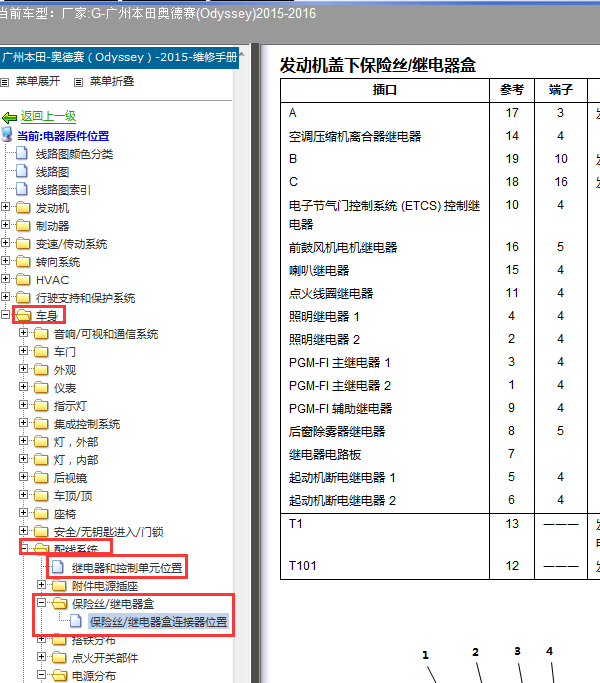The image size is (600, 683).
Task: Click the 指示灯 folder icon
Action: tap(41, 406)
